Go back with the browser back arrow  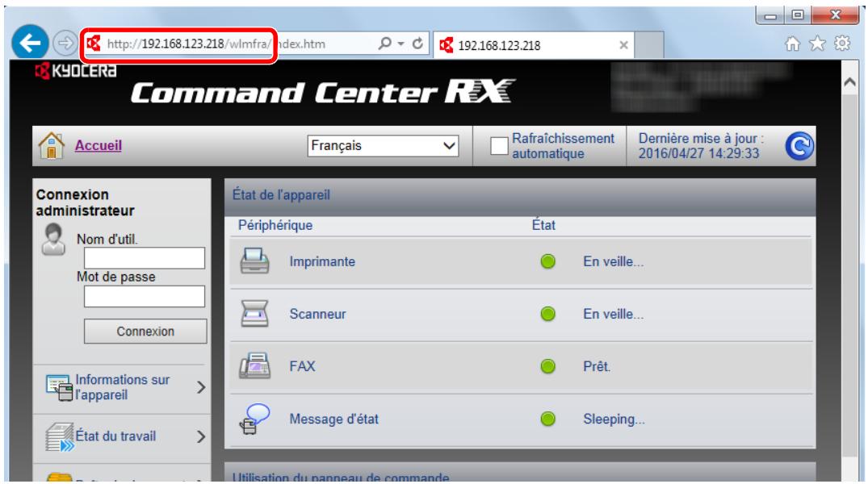coord(30,42)
